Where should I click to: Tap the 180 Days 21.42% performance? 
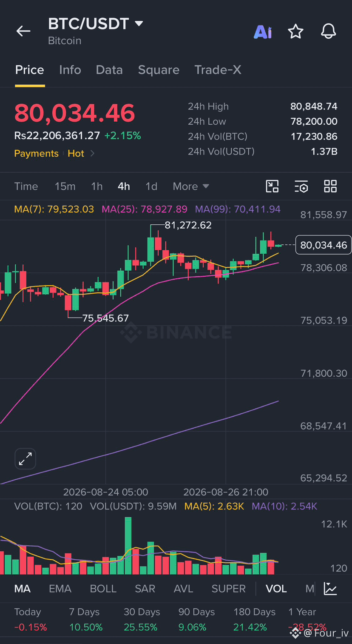[x=254, y=619]
